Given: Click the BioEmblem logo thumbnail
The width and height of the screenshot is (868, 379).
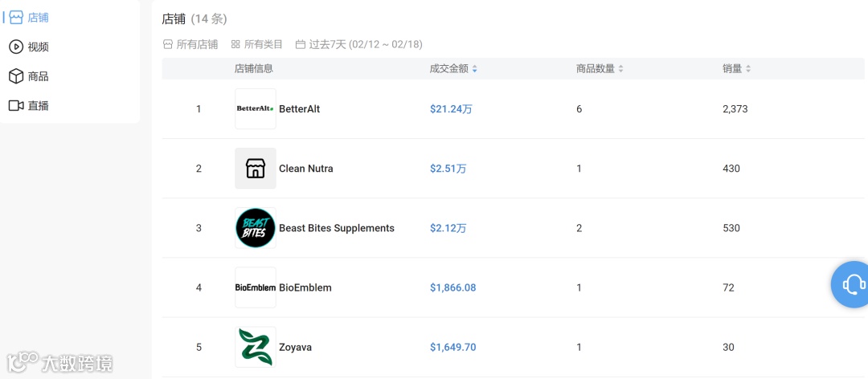Looking at the screenshot, I should (256, 287).
